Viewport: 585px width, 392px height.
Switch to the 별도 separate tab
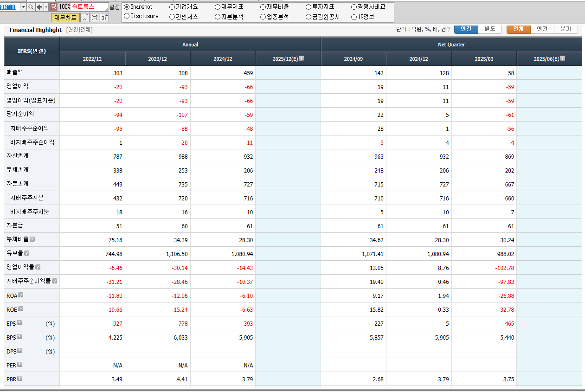[490, 29]
